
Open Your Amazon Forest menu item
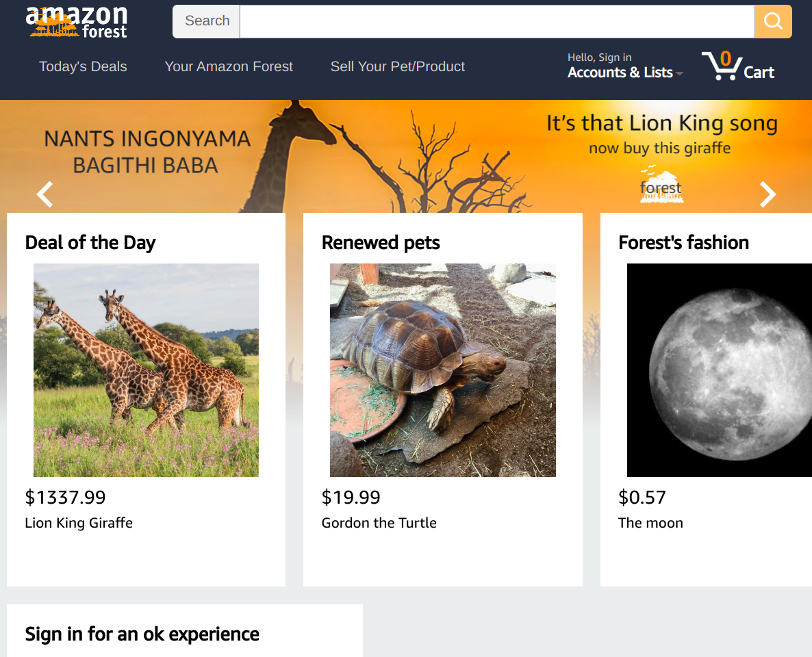coord(229,66)
